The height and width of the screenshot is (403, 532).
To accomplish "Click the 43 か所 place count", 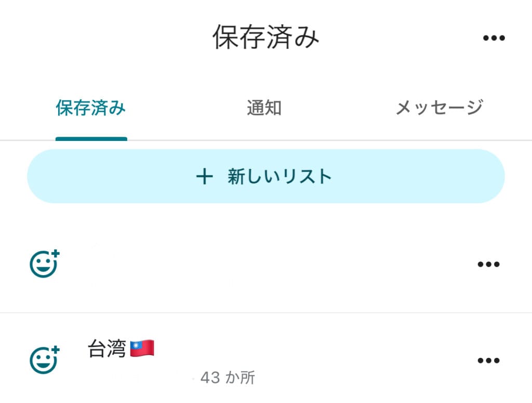I will [228, 378].
